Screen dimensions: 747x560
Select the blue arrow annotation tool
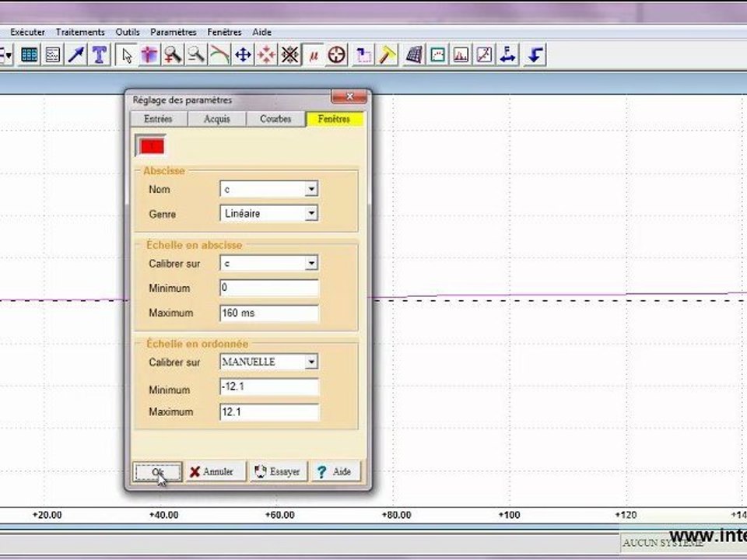click(76, 54)
